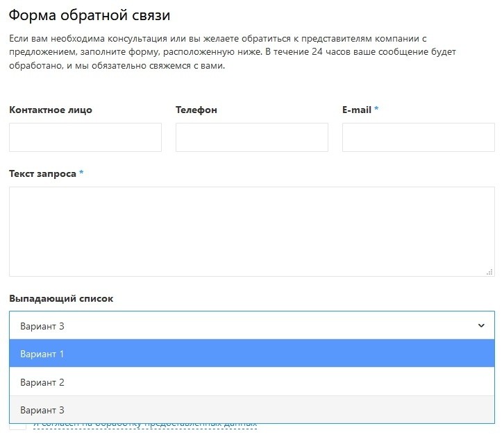Open the data processing consent link

pyautogui.click(x=145, y=425)
